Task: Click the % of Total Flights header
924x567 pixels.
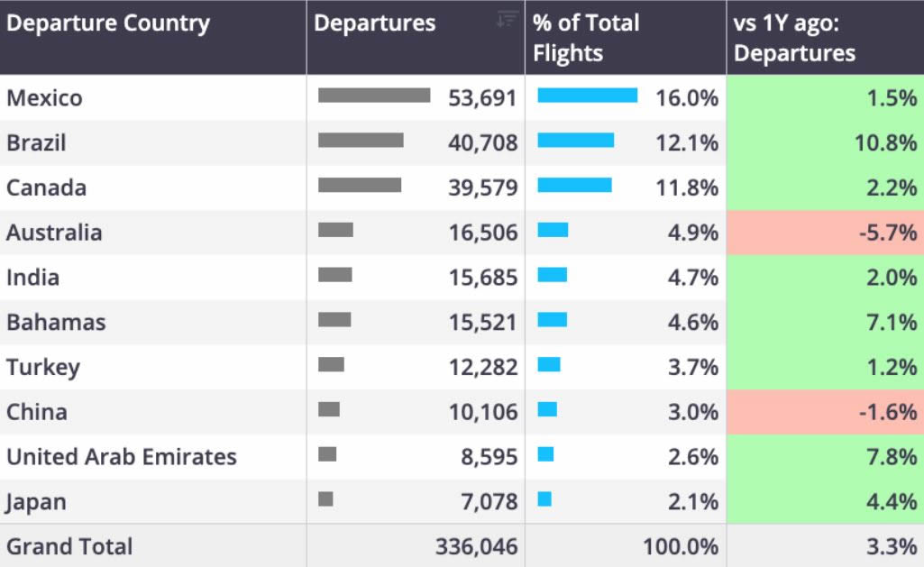Action: pyautogui.click(x=626, y=37)
